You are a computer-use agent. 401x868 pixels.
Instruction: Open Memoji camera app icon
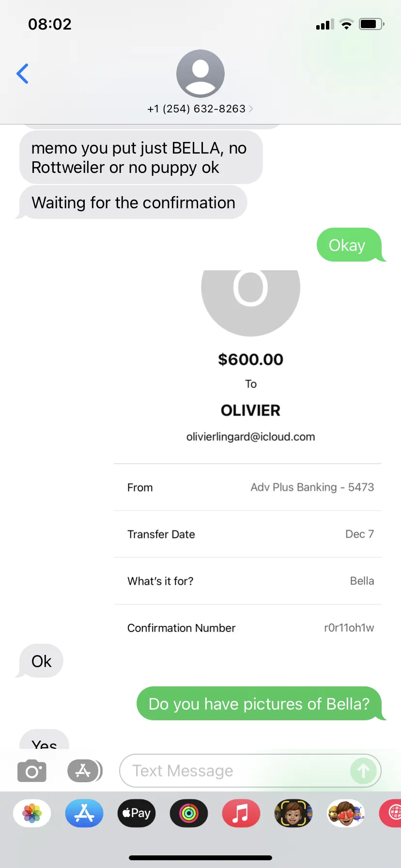pos(293,813)
